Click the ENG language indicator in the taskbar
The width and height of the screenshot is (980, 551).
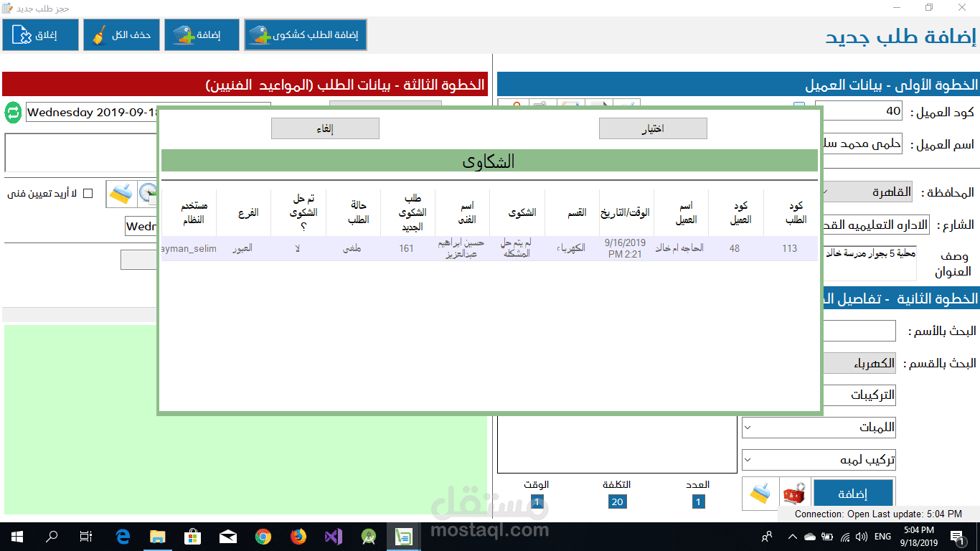tap(882, 537)
